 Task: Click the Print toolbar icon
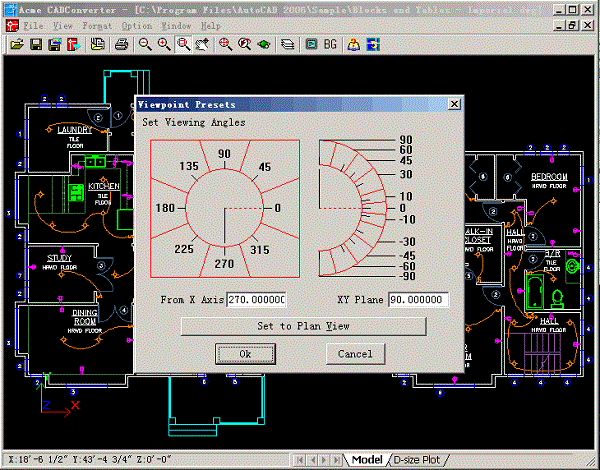121,45
